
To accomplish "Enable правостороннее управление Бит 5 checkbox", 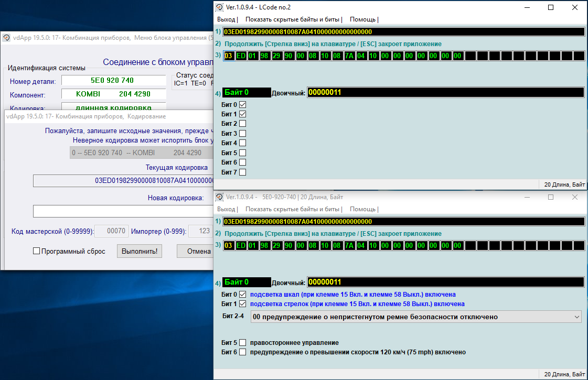I will coord(242,343).
